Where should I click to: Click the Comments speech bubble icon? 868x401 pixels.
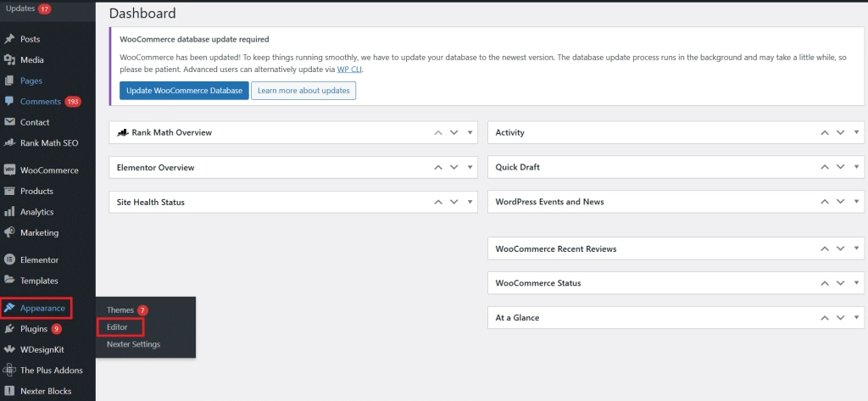pyautogui.click(x=9, y=102)
